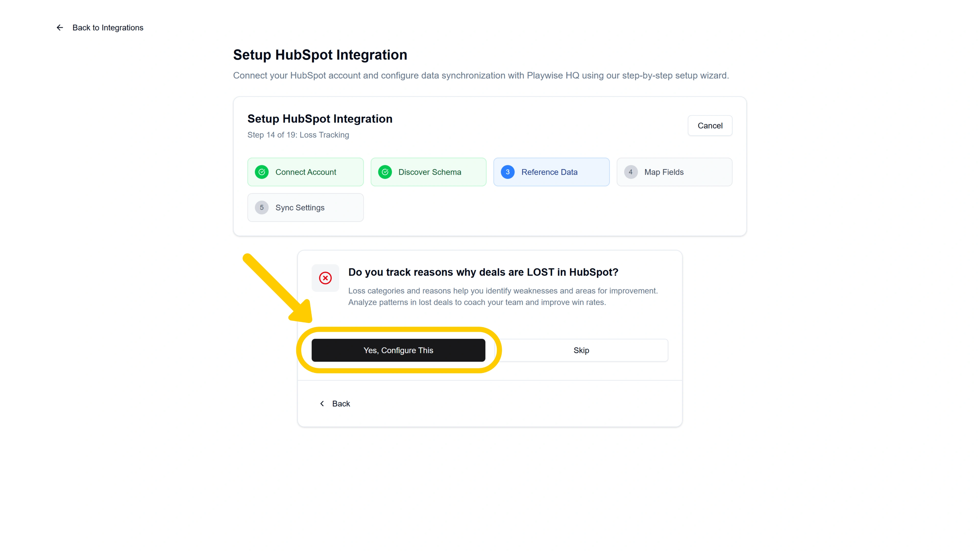Image resolution: width=980 pixels, height=551 pixels.
Task: Select the Map Fields step
Action: coord(675,172)
